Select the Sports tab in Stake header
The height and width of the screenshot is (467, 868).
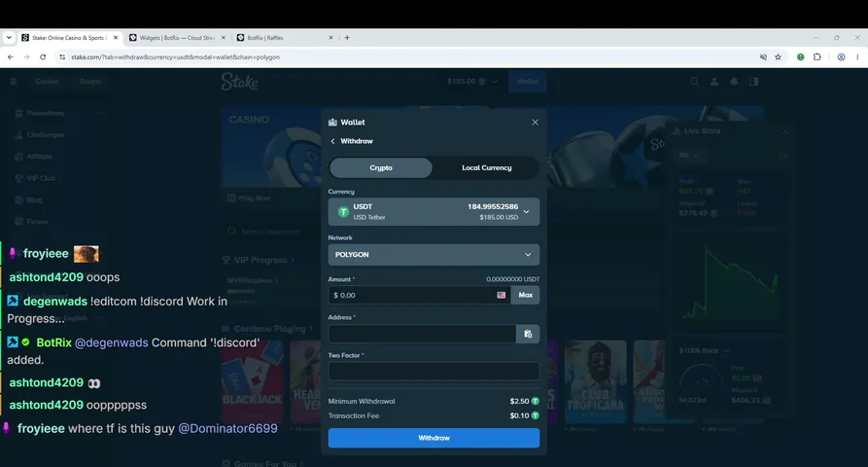click(x=90, y=82)
